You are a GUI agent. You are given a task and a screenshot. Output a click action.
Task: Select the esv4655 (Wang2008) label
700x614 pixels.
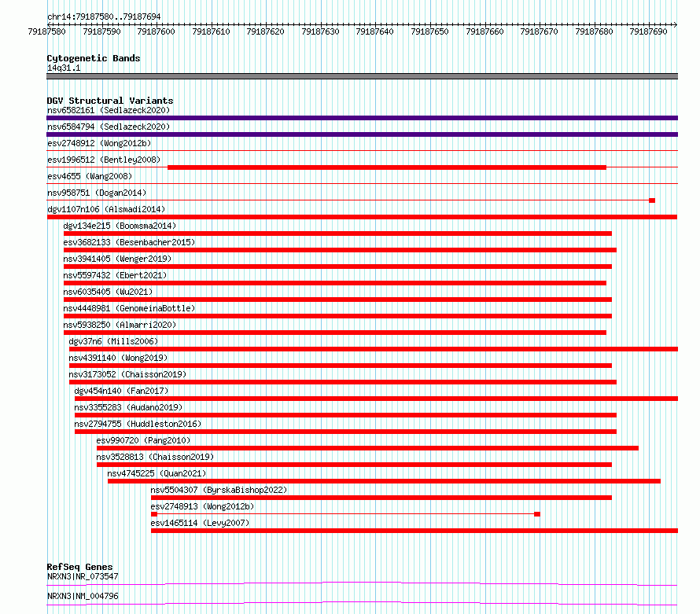(90, 176)
